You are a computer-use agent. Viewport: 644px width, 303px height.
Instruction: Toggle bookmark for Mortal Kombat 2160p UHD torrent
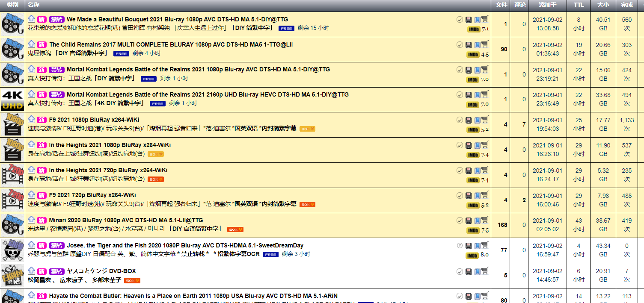(477, 95)
